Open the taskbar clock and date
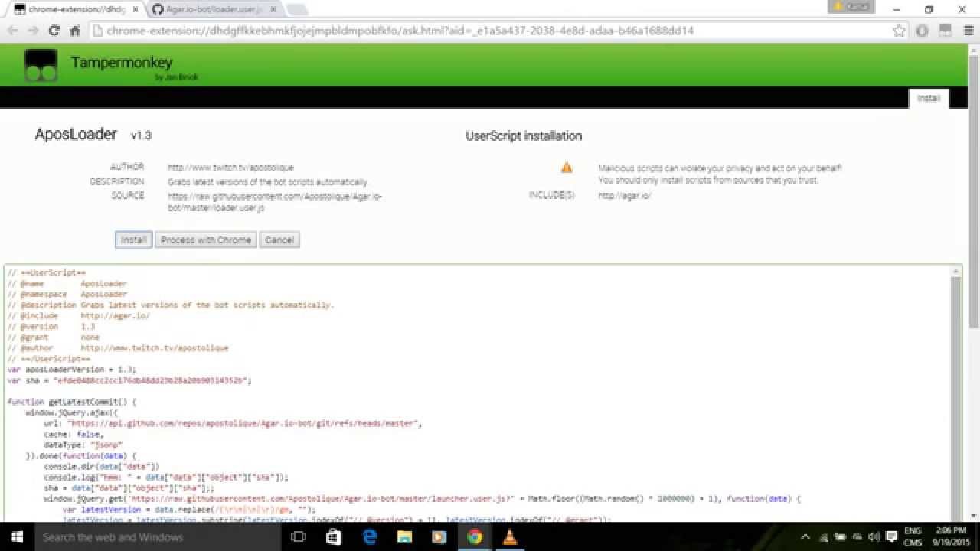Screen dimensions: 980x551 coord(949,536)
